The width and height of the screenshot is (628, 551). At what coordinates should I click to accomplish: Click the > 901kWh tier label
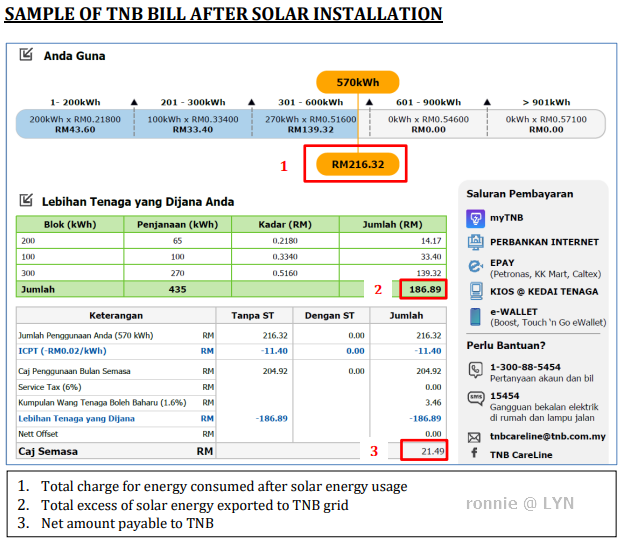546,103
